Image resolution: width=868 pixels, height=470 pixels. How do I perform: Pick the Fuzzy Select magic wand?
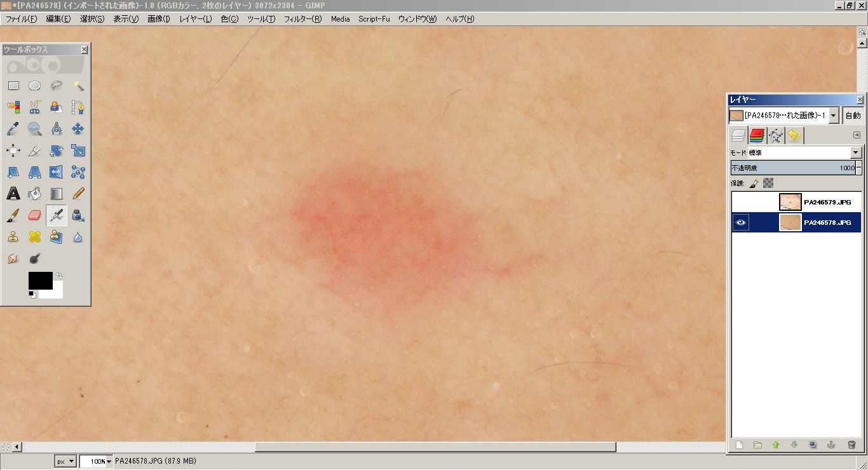(x=78, y=86)
